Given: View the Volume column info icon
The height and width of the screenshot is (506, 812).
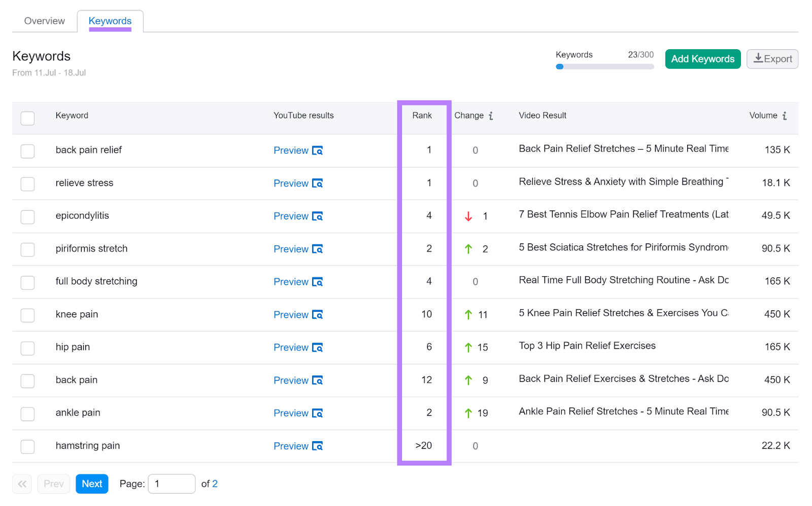Looking at the screenshot, I should click(x=785, y=116).
